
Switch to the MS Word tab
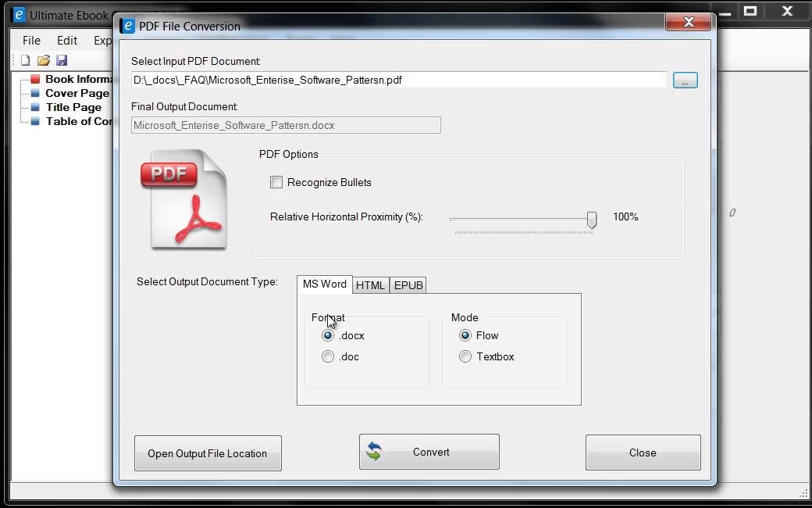point(325,284)
